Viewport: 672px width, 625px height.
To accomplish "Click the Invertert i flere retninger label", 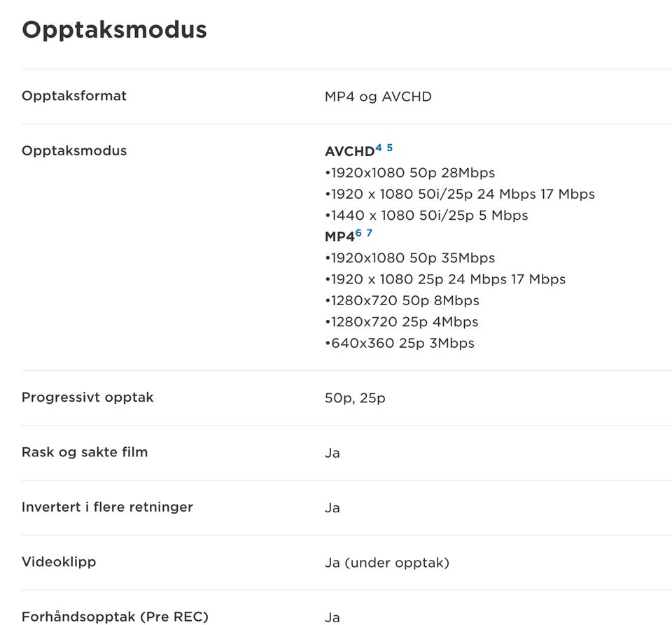I will coord(107,507).
